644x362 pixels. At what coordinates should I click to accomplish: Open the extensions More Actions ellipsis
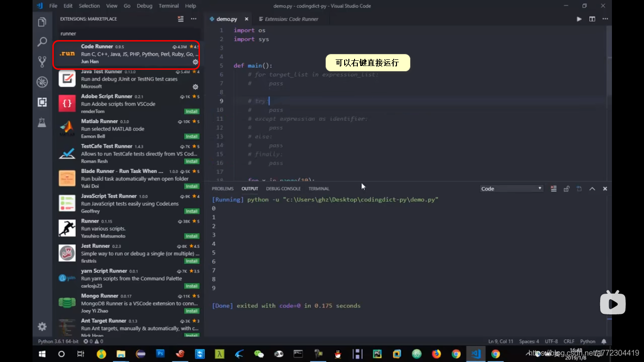click(194, 19)
